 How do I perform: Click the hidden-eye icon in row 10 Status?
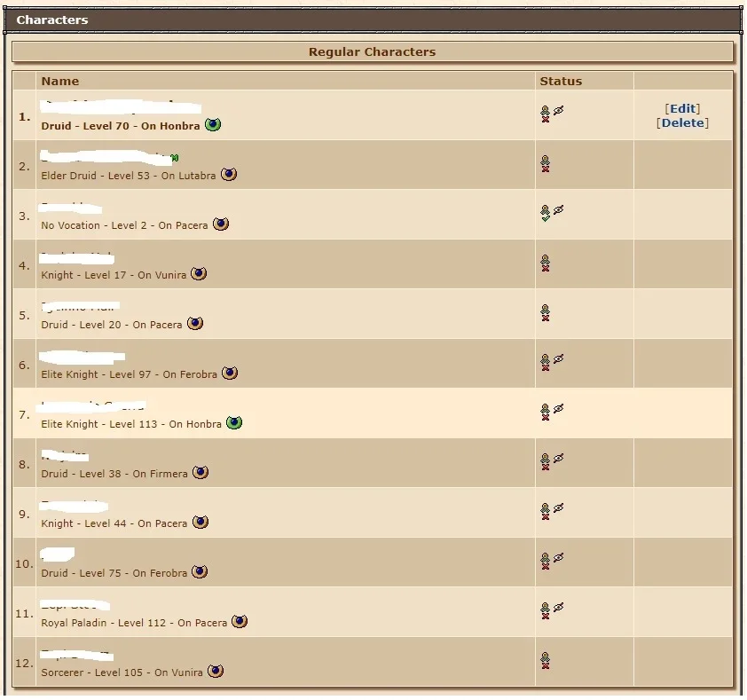coord(558,557)
